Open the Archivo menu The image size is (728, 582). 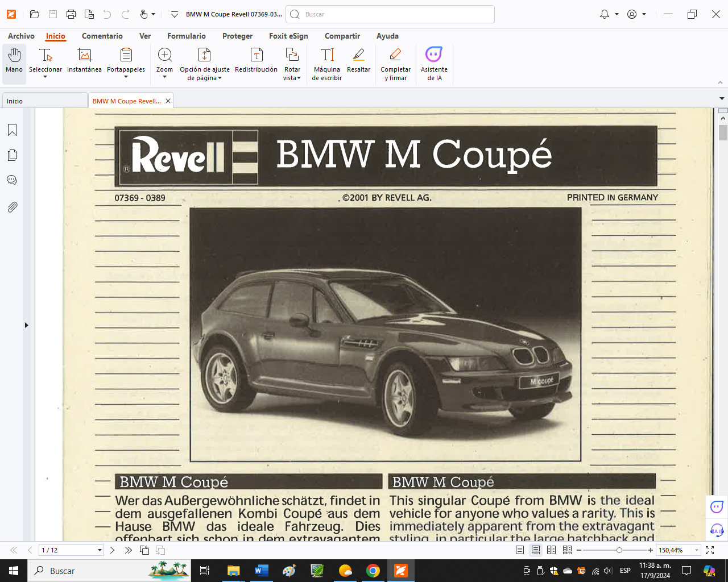21,36
